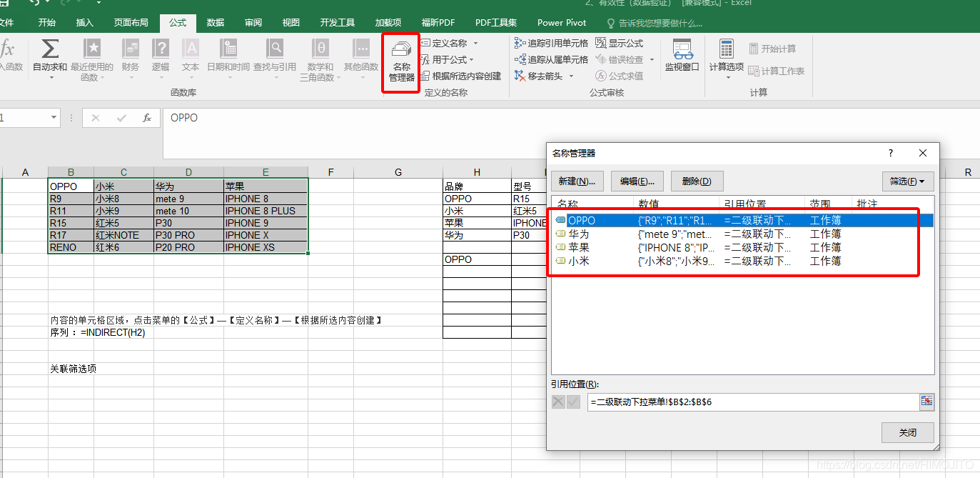The height and width of the screenshot is (478, 980).
Task: Click the 引用位置 reference input field
Action: pos(753,402)
